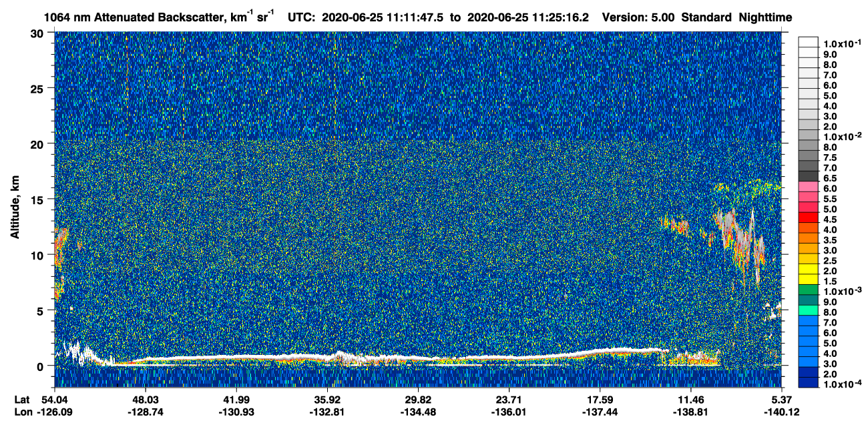
Task: Click the 4.5 colorbar label
Action: point(830,219)
